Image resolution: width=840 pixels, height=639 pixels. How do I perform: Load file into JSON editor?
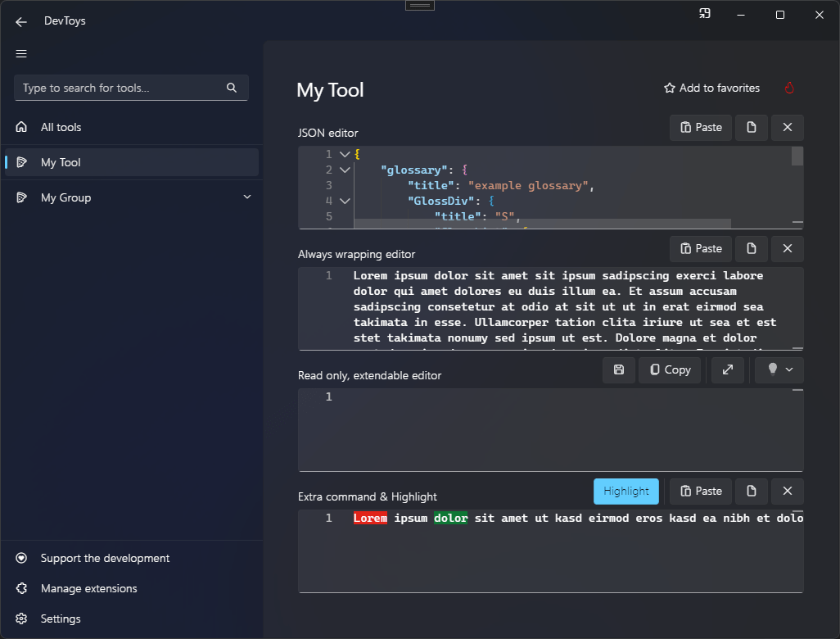click(751, 128)
